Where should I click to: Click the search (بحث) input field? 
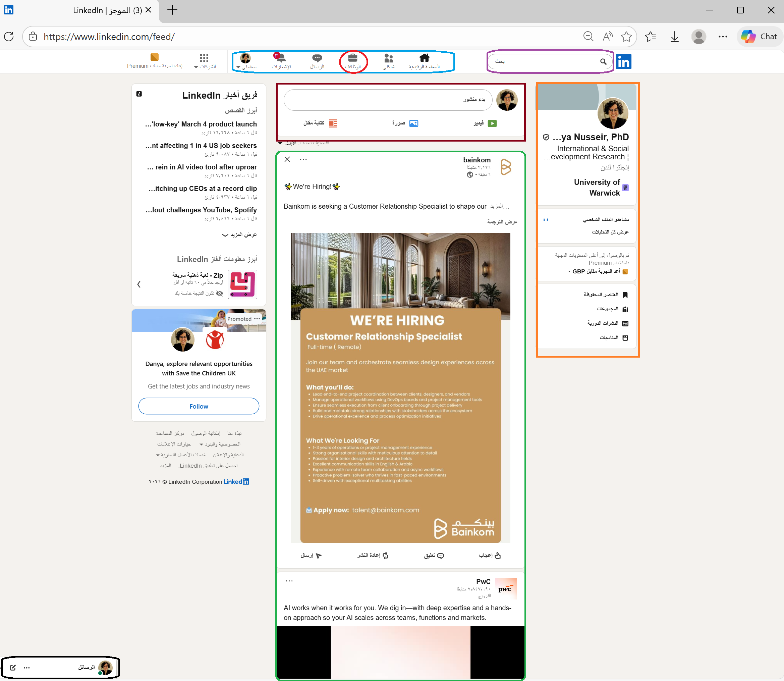(x=550, y=61)
